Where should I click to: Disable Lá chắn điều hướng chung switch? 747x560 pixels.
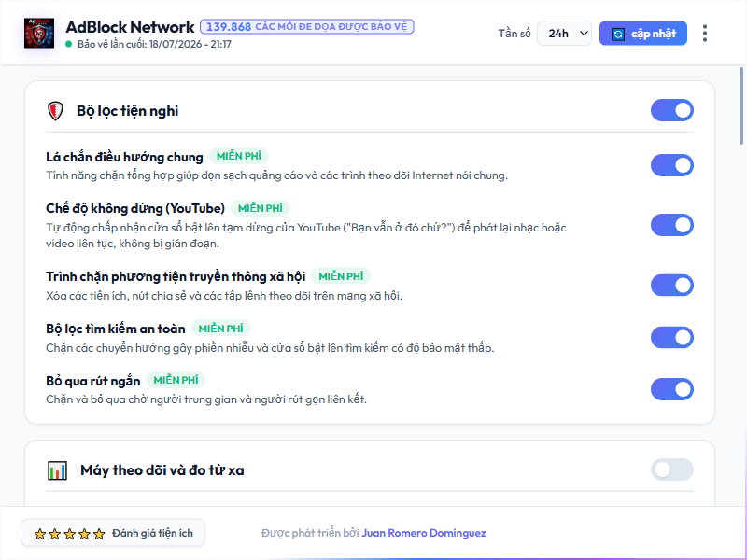click(671, 165)
